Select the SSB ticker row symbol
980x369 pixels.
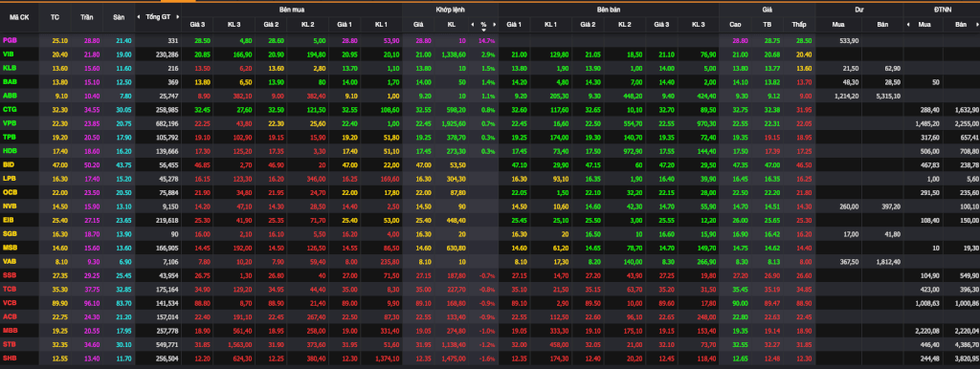(10, 274)
